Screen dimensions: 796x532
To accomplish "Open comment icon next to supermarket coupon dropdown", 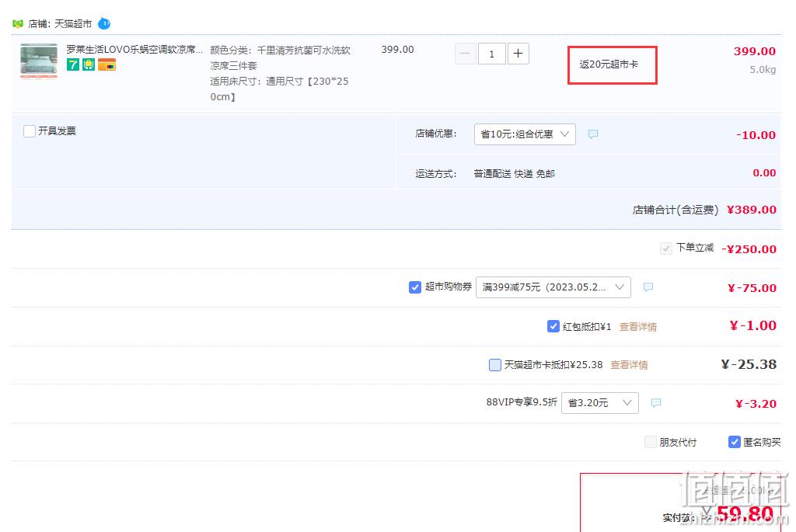I will 648,287.
